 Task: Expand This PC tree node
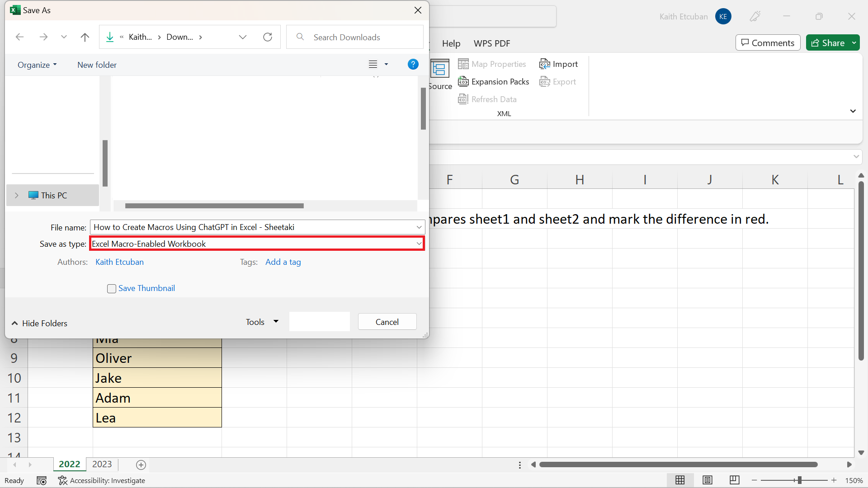click(17, 195)
